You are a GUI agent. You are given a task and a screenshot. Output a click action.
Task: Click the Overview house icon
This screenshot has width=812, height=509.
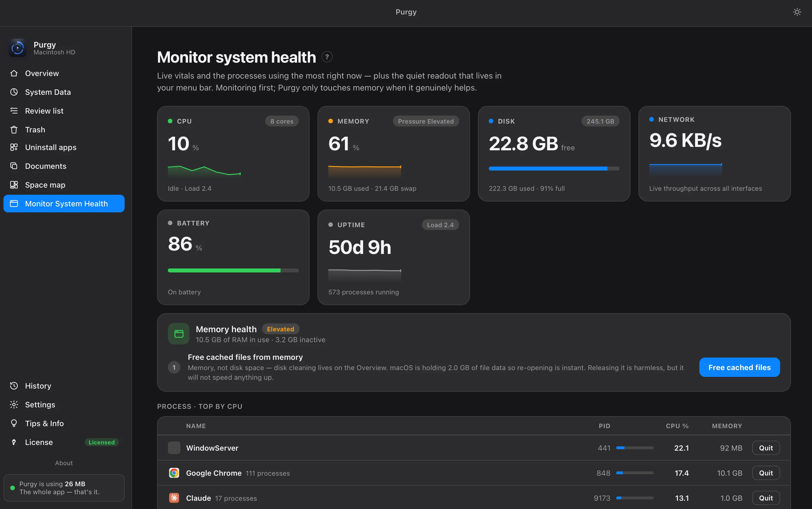coord(14,73)
